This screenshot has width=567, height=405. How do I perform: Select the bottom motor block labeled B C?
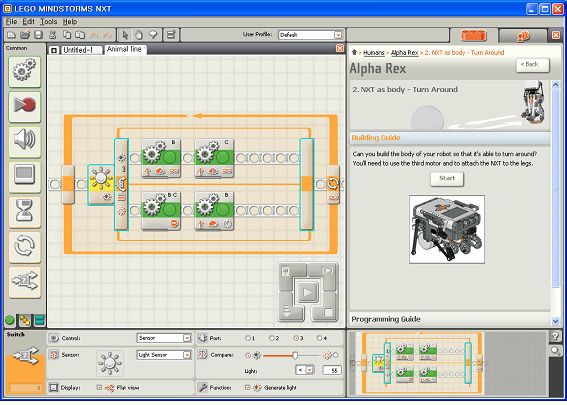tap(161, 211)
